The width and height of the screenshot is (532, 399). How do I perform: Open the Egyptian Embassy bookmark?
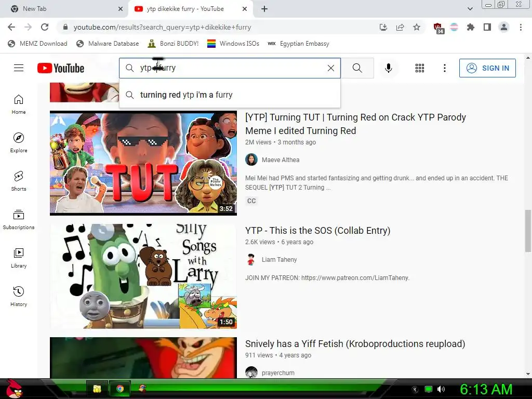click(298, 44)
